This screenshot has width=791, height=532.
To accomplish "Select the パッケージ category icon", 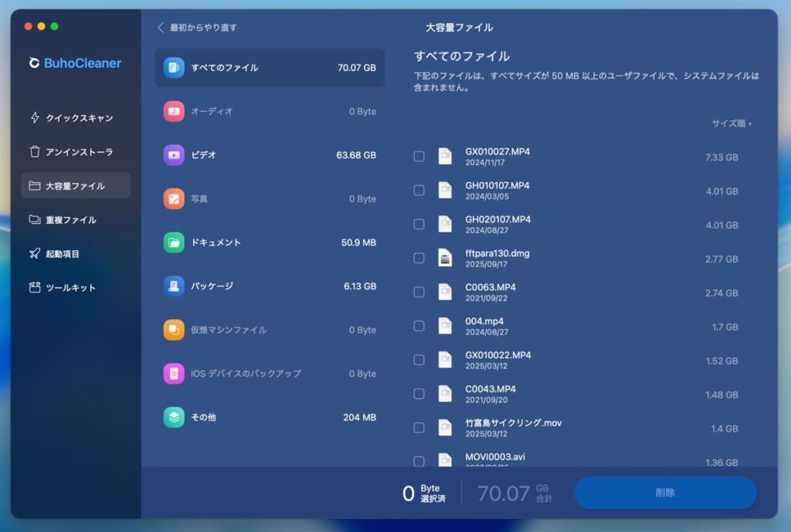I will [174, 286].
